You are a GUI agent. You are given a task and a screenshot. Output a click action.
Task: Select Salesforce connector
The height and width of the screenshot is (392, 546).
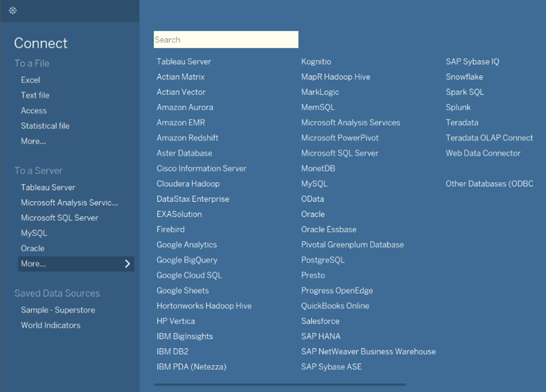(320, 321)
